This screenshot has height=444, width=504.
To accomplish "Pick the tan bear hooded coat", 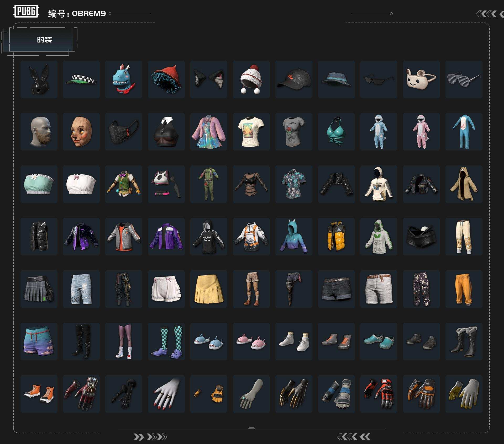I will 464,184.
